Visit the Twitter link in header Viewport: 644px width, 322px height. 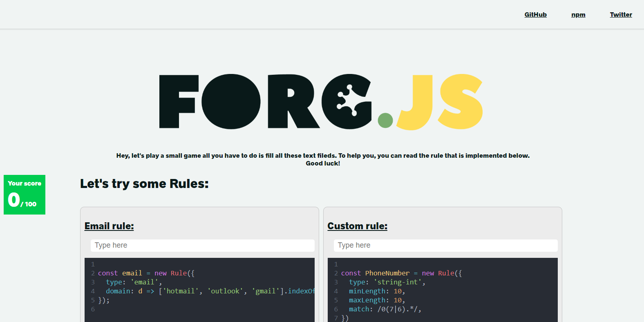click(x=621, y=15)
